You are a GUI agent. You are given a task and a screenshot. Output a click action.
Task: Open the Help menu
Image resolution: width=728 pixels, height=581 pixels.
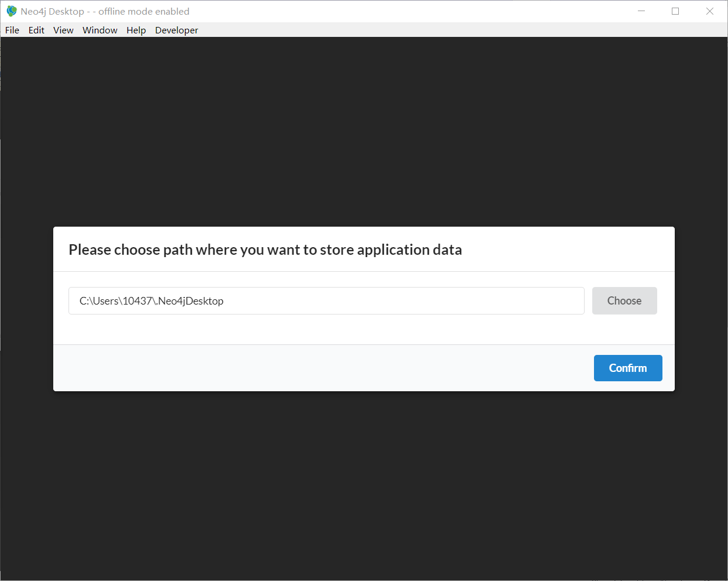pyautogui.click(x=136, y=30)
